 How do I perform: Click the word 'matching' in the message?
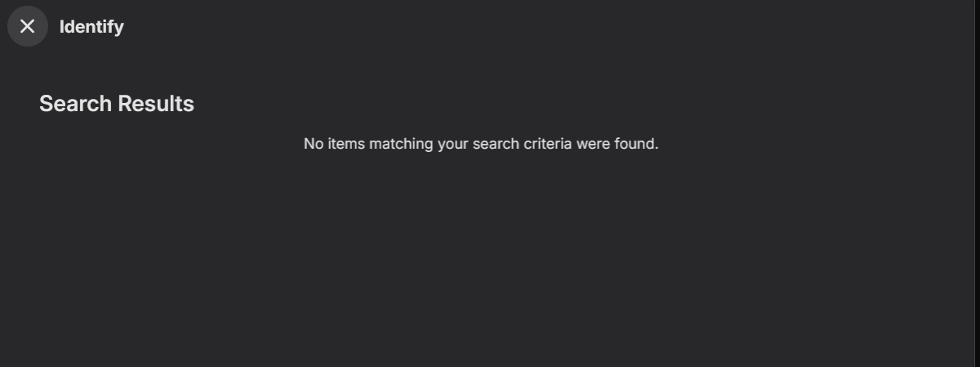[x=400, y=144]
